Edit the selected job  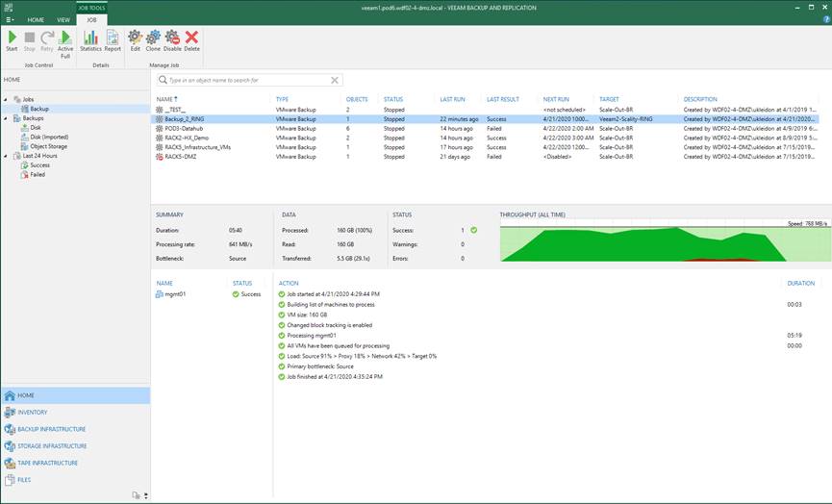[x=136, y=40]
